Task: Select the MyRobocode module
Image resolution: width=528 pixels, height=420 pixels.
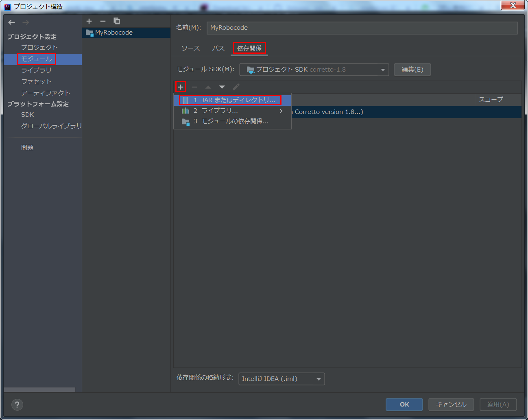Action: point(126,33)
